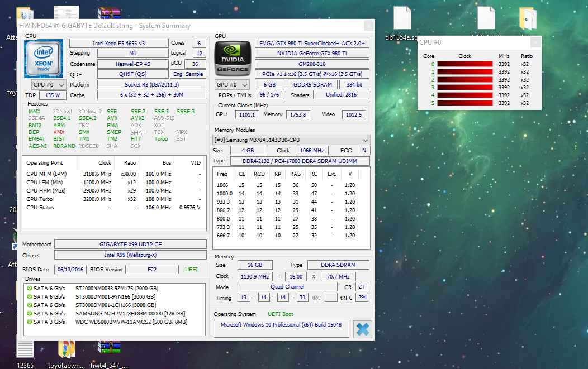This screenshot has width=588, height=369.
Task: Click status icon for ST3000DM001-1CH166 drive
Action: 29,305
